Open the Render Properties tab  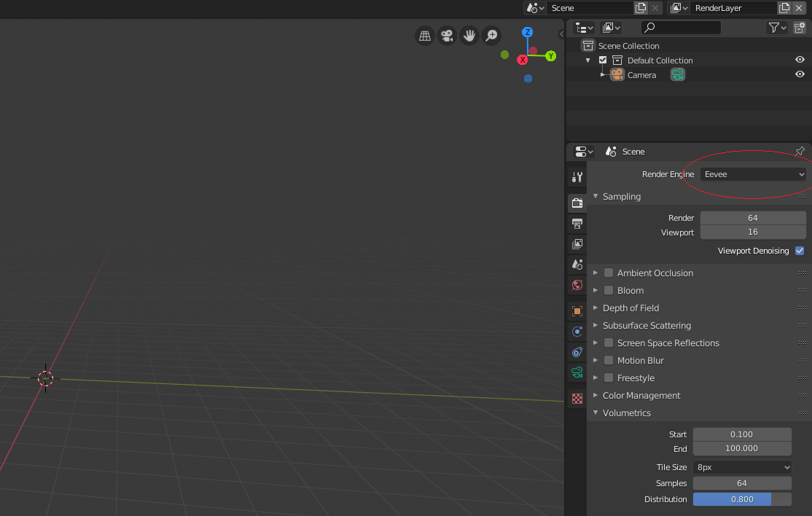[x=577, y=203]
